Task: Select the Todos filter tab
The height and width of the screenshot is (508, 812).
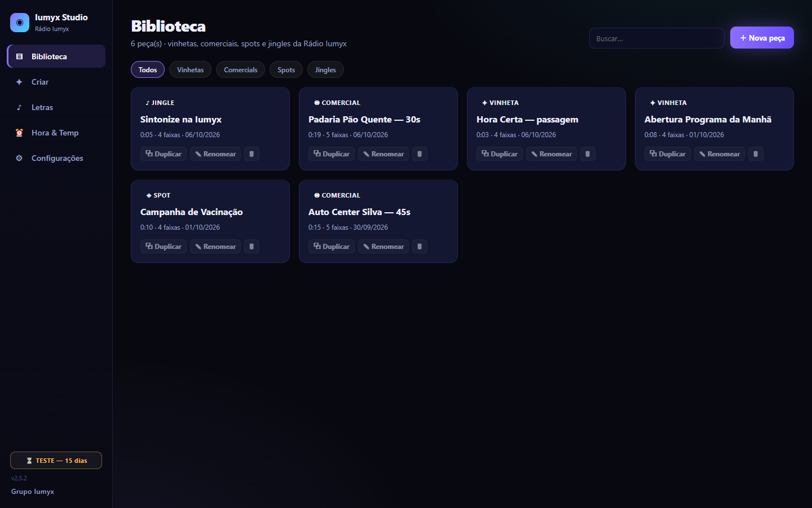Action: pos(148,69)
